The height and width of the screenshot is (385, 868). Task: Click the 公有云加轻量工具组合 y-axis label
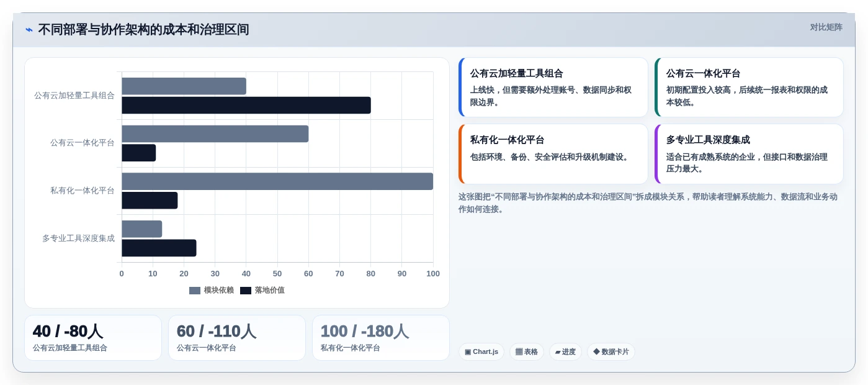tap(74, 96)
